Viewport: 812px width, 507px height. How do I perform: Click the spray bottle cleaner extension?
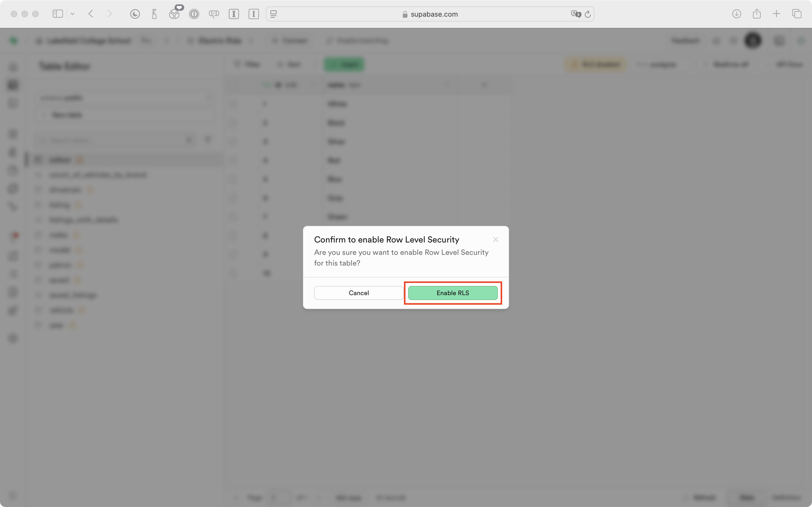click(154, 14)
